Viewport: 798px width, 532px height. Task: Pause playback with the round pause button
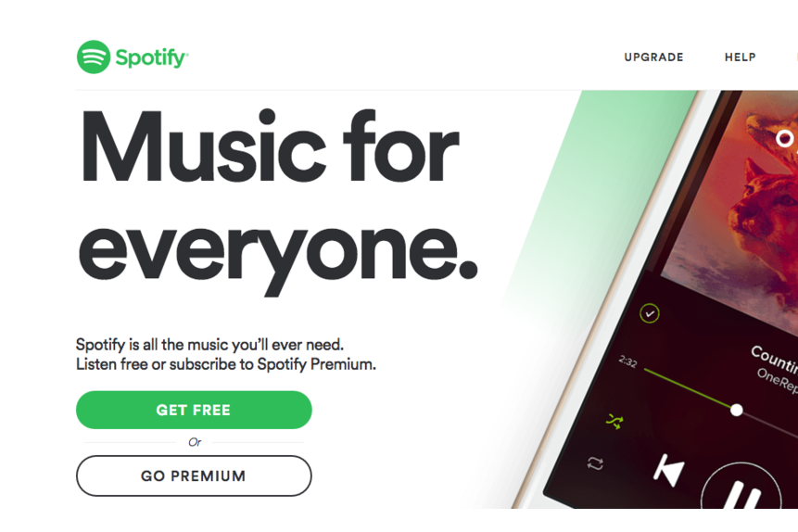click(x=741, y=488)
